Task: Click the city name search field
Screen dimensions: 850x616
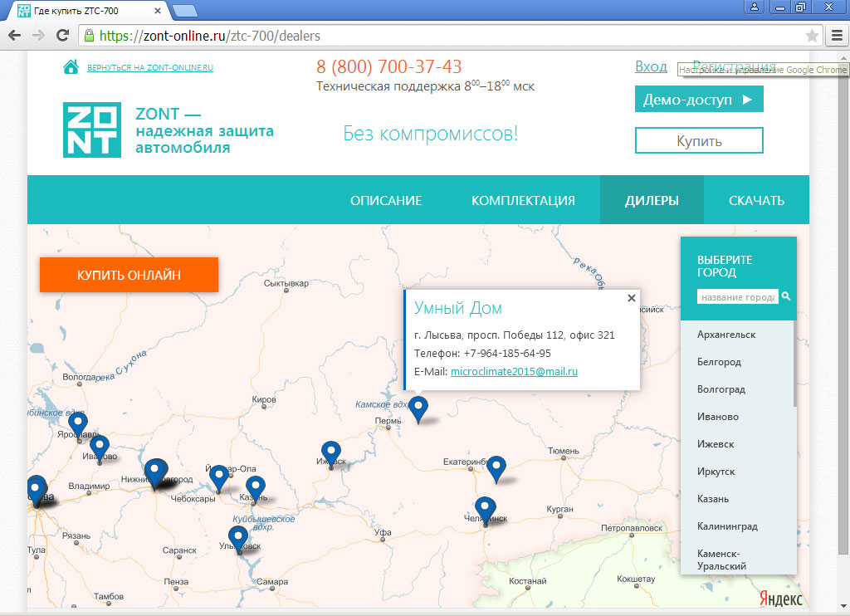Action: [738, 297]
